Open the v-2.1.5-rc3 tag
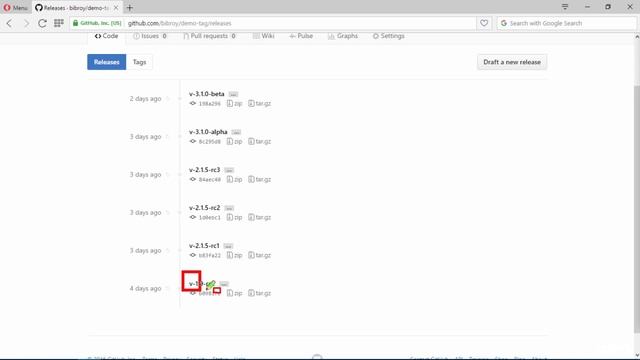 pos(204,170)
